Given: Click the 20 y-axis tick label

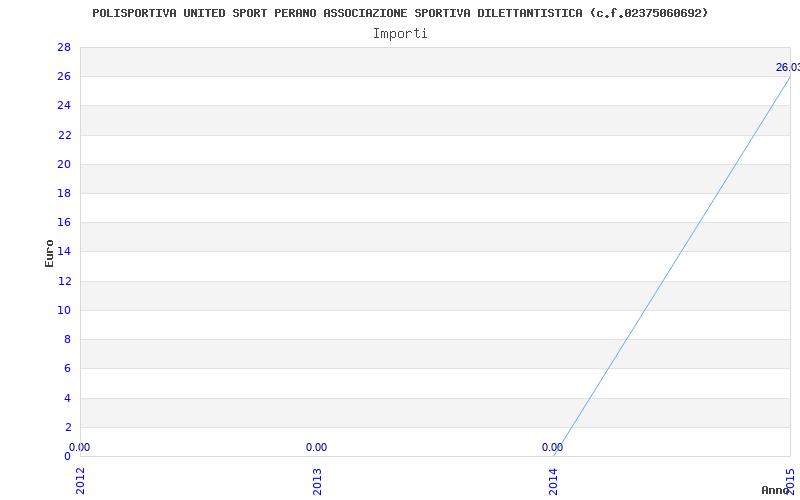Looking at the screenshot, I should click(64, 164).
